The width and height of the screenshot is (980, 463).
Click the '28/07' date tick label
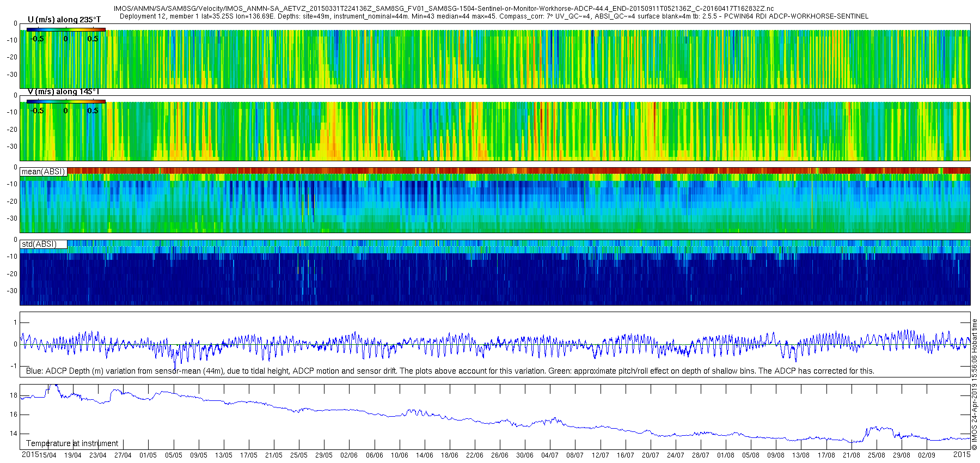tap(701, 455)
